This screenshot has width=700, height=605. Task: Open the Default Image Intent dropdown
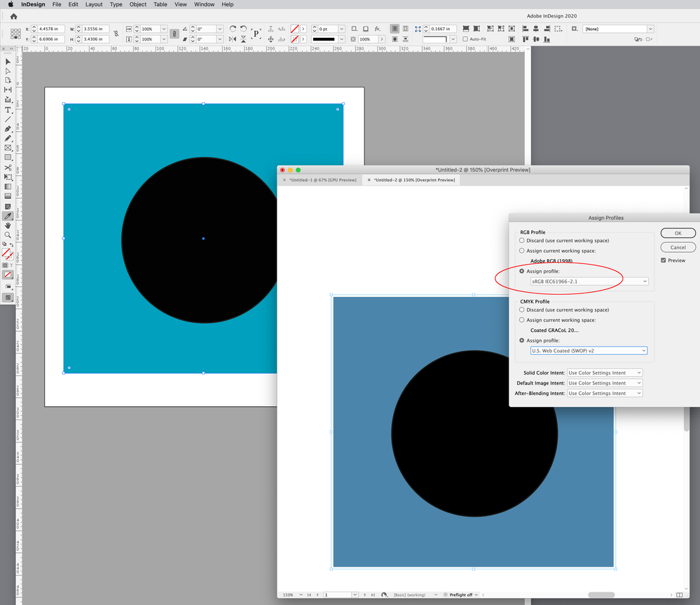click(x=605, y=383)
